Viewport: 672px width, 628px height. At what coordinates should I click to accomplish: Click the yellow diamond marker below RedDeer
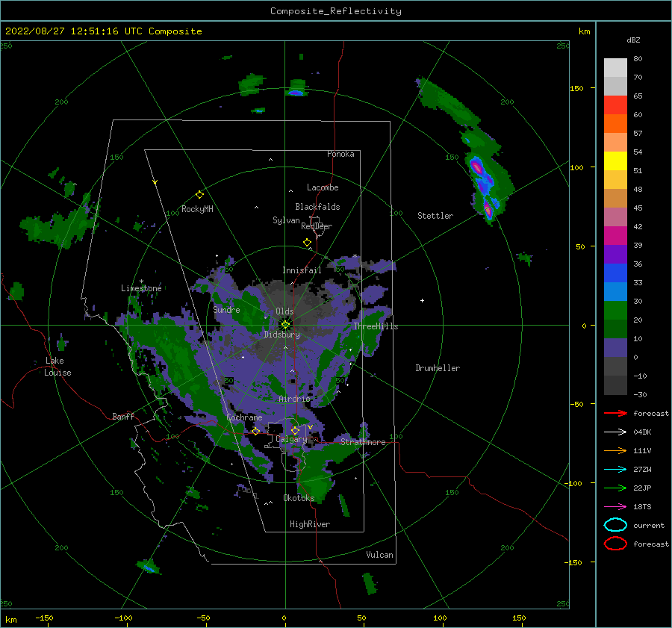coord(308,243)
